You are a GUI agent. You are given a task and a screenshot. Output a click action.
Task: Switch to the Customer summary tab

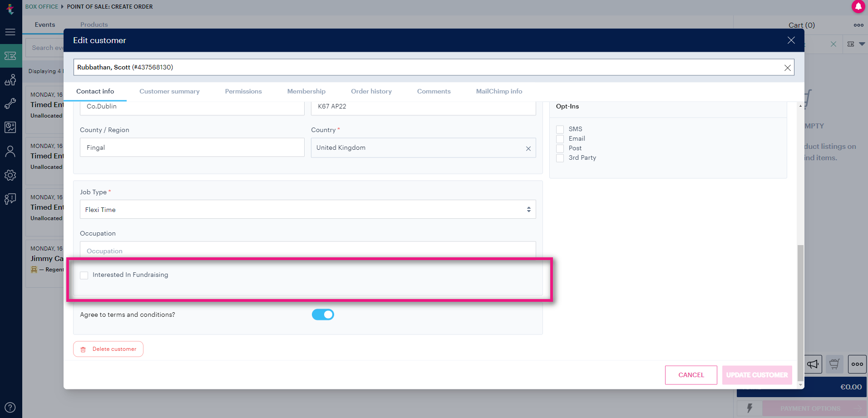tap(169, 91)
